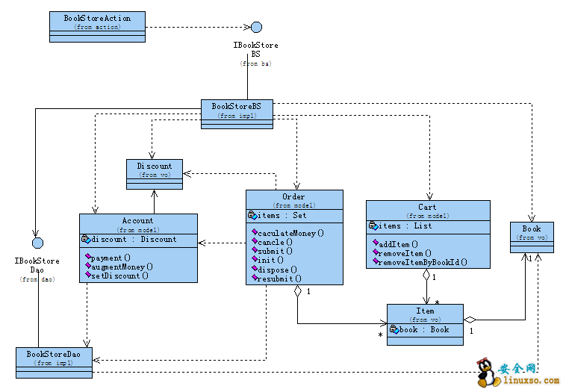Click the attribute icon for items : List

pyautogui.click(x=373, y=226)
